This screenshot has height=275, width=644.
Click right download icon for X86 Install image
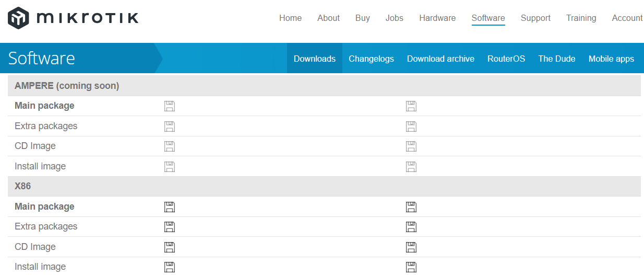coord(411,267)
